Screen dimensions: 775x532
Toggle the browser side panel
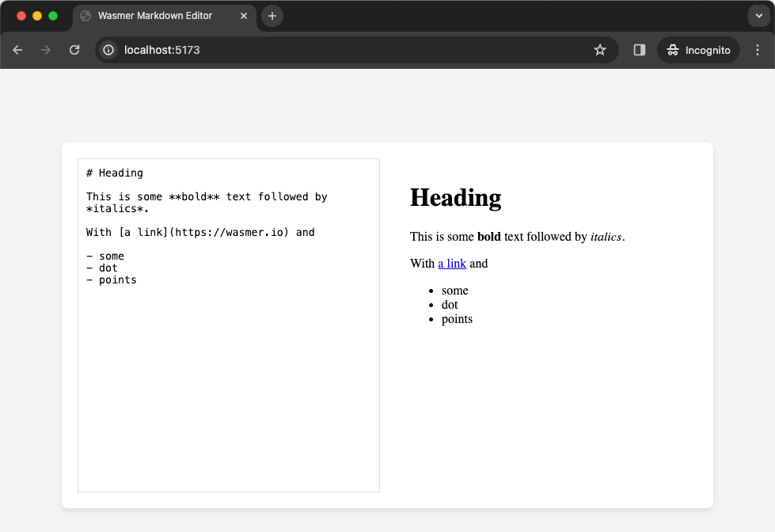638,49
